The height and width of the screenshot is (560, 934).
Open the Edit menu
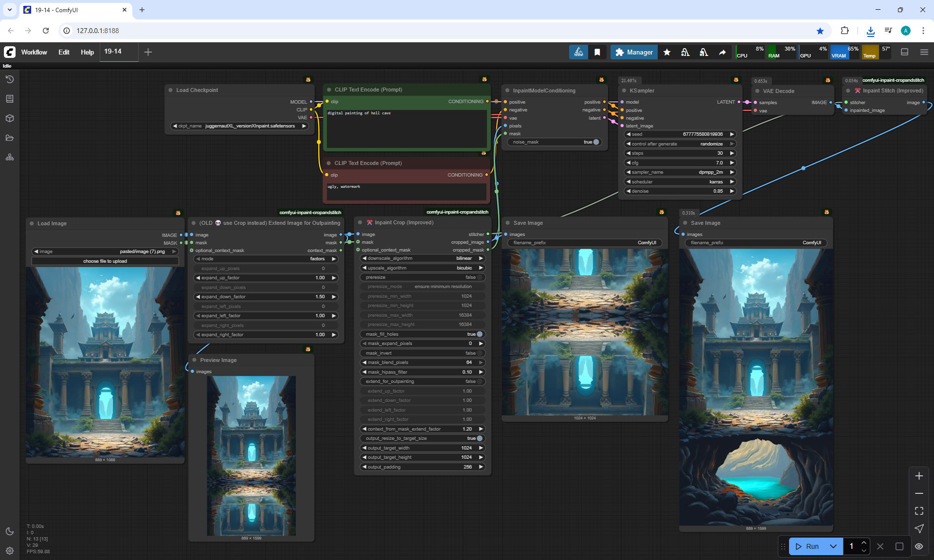coord(64,52)
